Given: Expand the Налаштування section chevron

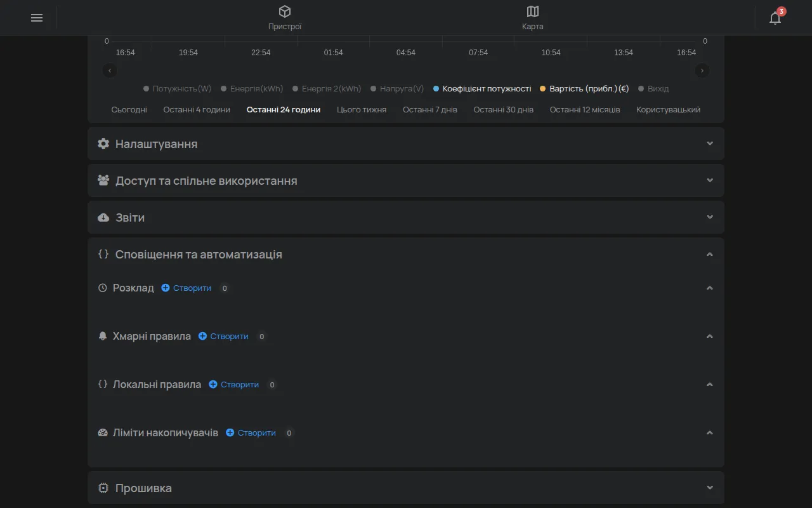Looking at the screenshot, I should click(x=710, y=144).
